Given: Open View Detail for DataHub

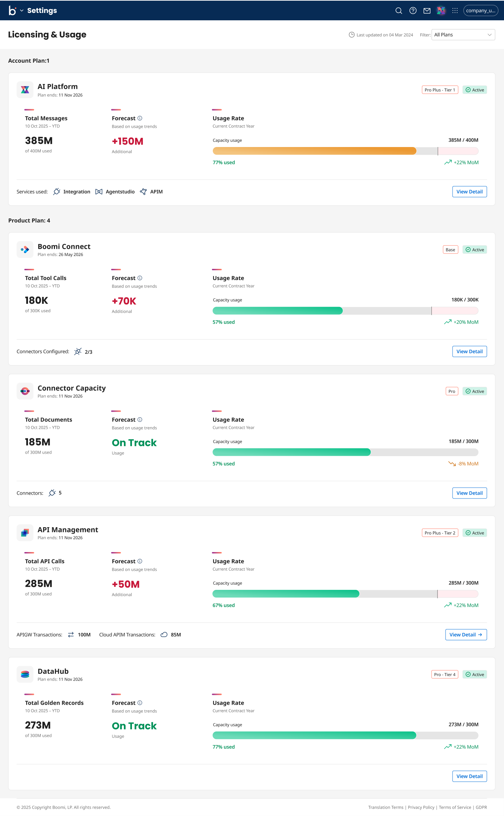Looking at the screenshot, I should pos(469,776).
